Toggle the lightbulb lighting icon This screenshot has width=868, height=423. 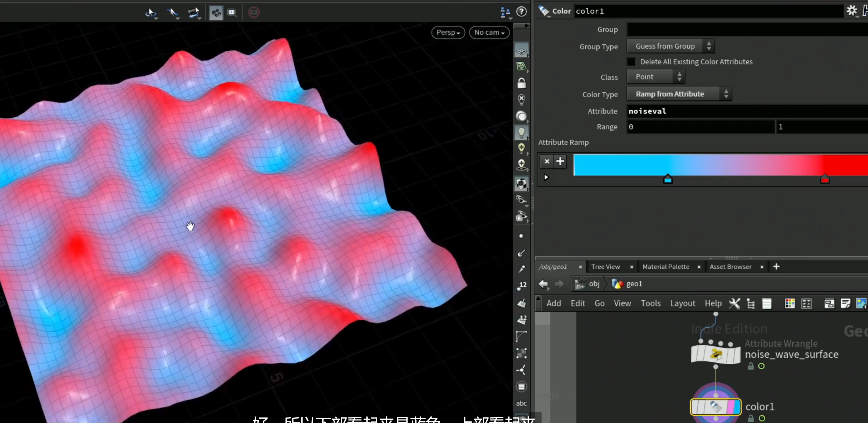point(521,132)
